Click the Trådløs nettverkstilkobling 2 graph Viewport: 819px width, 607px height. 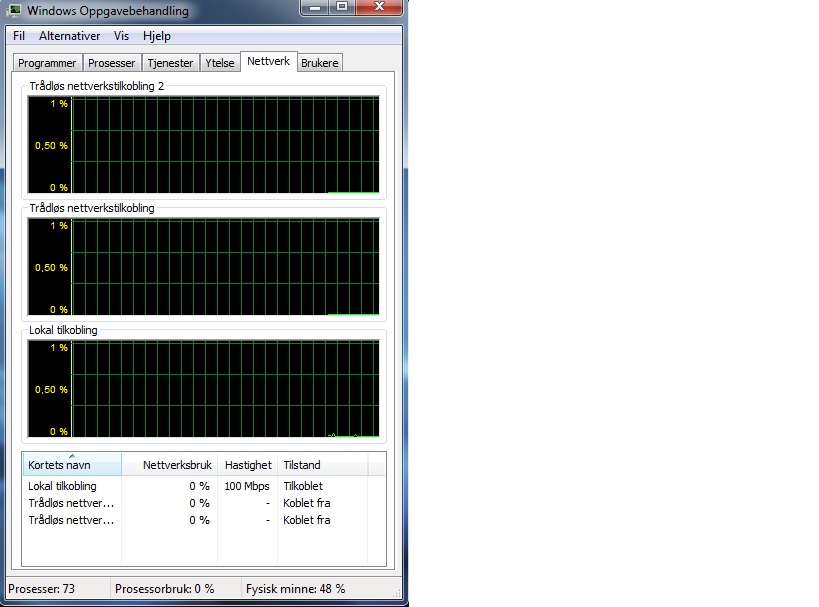pos(204,145)
